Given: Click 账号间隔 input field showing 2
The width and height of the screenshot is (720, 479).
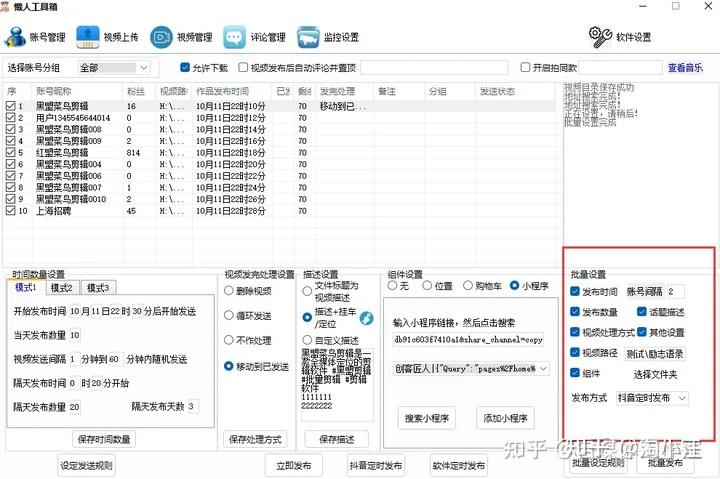Looking at the screenshot, I should pyautogui.click(x=675, y=292).
